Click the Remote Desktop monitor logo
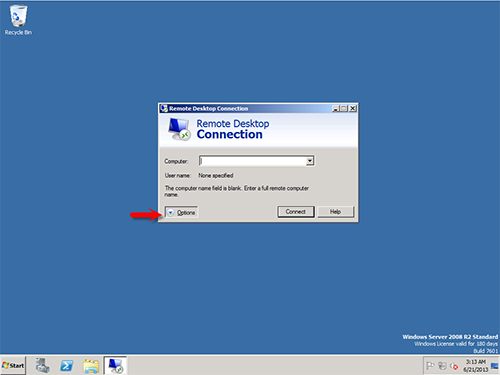500x375 pixels. 179,129
